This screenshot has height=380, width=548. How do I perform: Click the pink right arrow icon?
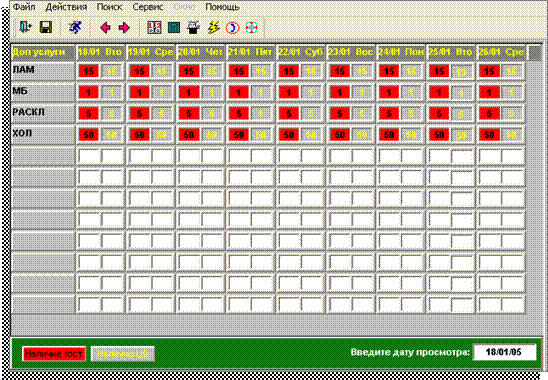click(x=124, y=28)
